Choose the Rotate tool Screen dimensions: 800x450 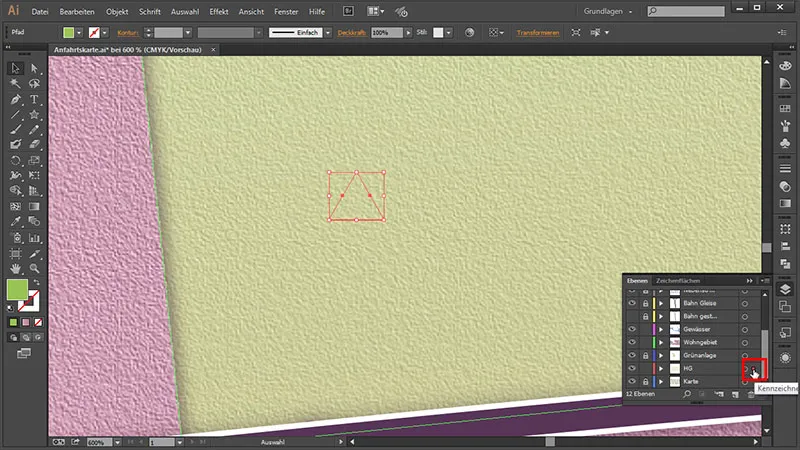[15, 160]
